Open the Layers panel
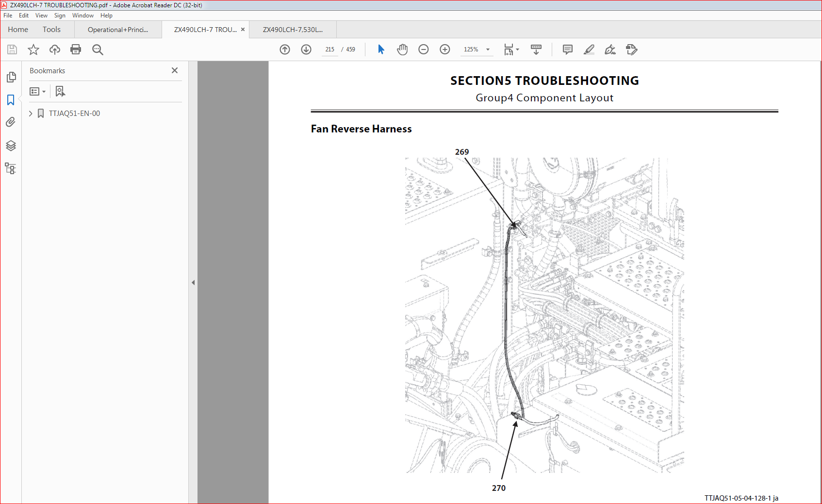This screenshot has height=504, width=822. [x=11, y=146]
